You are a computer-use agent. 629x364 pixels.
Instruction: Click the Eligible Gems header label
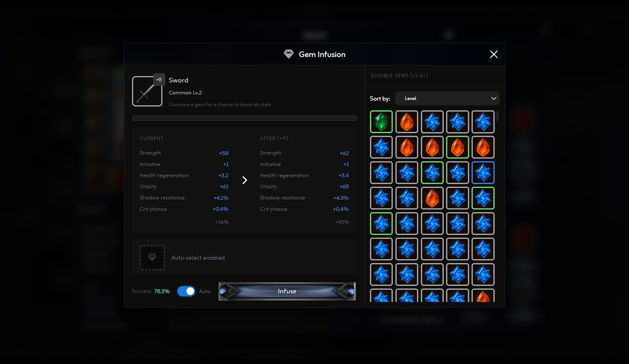[400, 75]
